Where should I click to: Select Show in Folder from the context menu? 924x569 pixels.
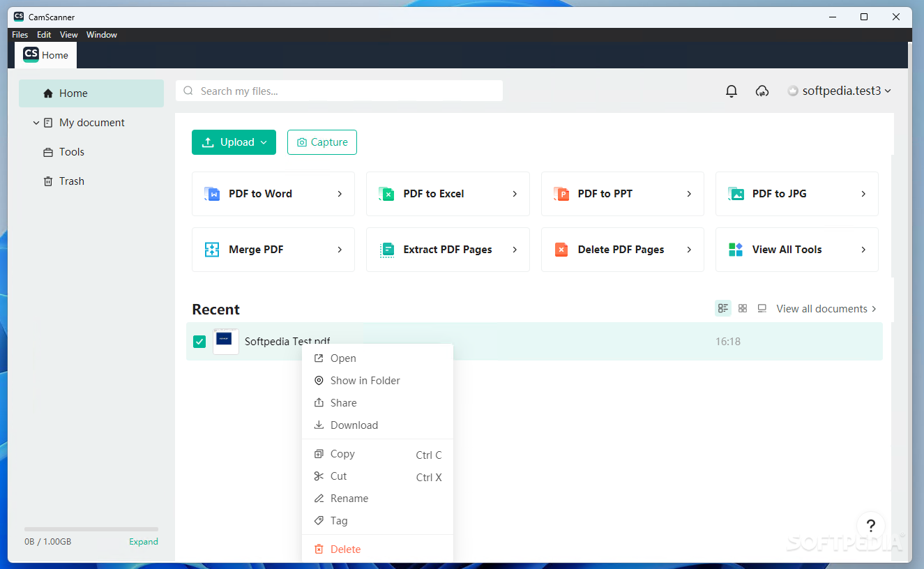pos(377,381)
